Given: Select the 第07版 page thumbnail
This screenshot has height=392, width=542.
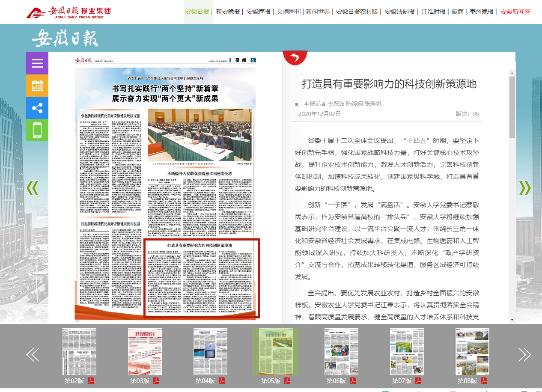Looking at the screenshot, I should (x=406, y=352).
